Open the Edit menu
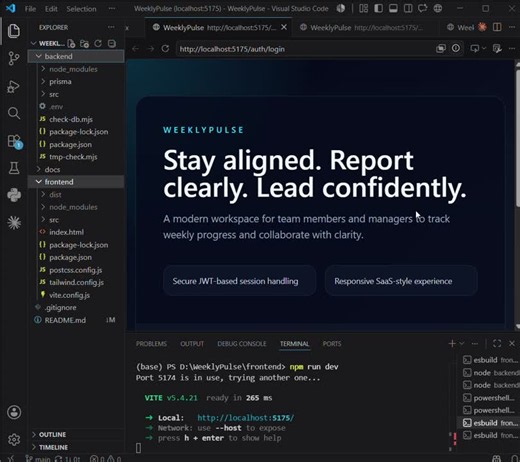Image resolution: width=520 pixels, height=462 pixels. pos(51,9)
